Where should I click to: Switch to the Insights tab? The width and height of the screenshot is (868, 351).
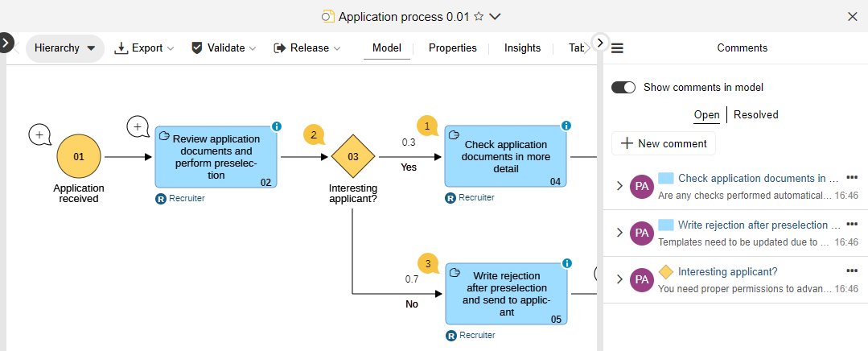522,48
